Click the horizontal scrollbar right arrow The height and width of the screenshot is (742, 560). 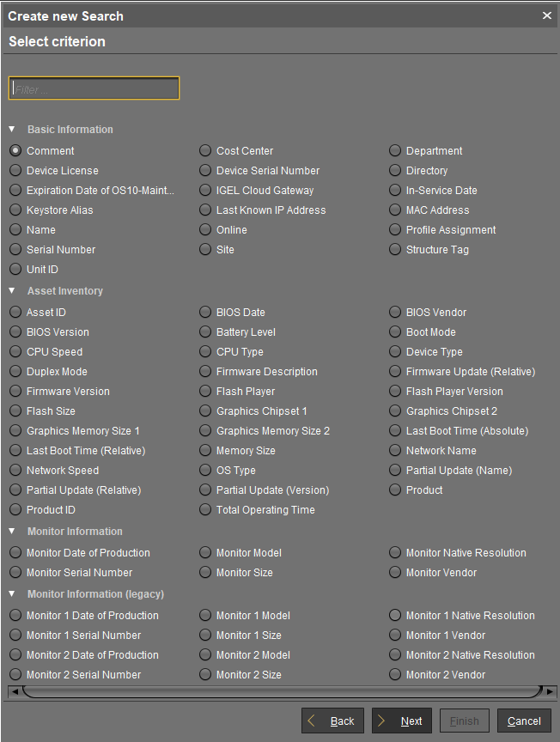[551, 690]
